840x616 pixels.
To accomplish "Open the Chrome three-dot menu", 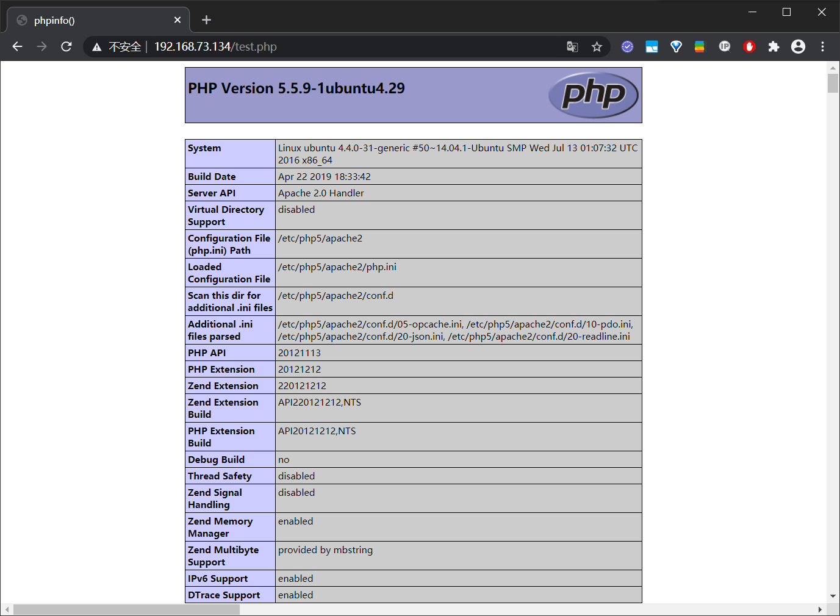I will (822, 46).
